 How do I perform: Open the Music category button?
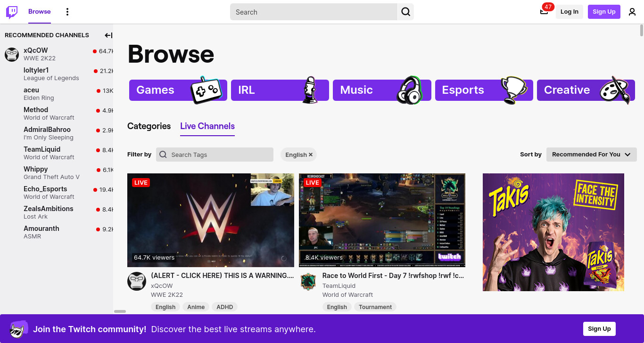pos(382,90)
